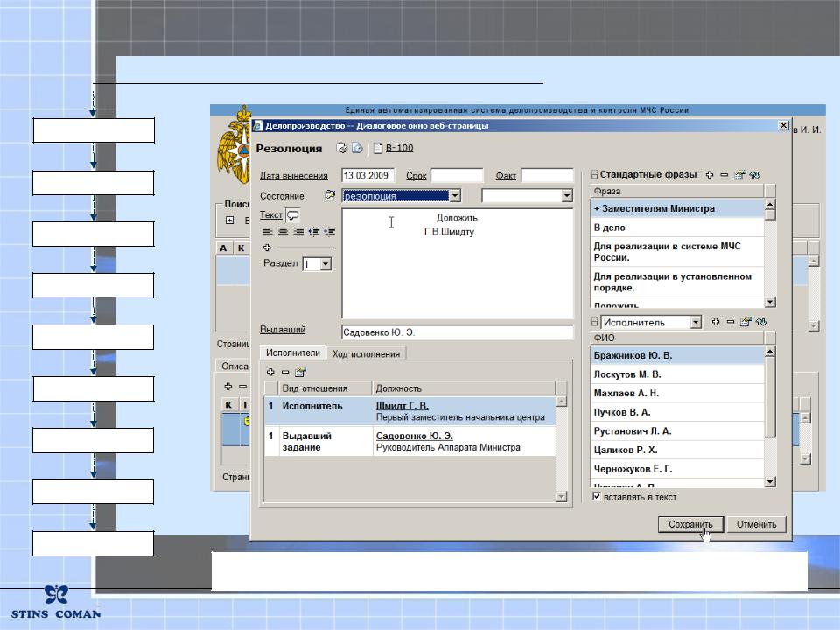Open document link В-100
The height and width of the screenshot is (630, 840).
pos(399,148)
